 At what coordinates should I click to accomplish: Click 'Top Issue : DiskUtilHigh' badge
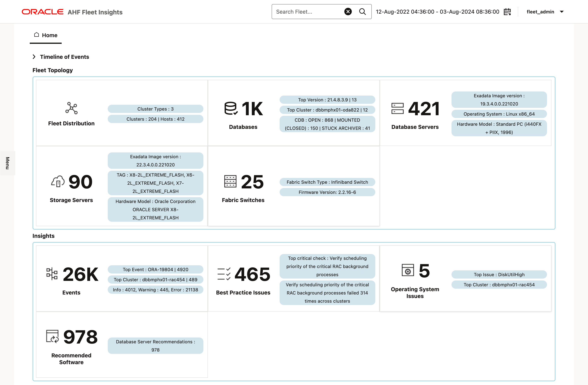(x=499, y=274)
